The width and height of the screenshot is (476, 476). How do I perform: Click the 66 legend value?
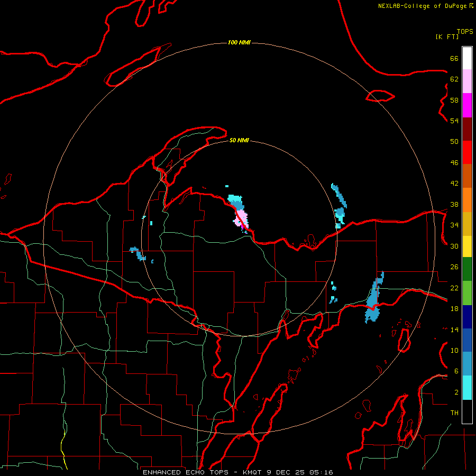coord(454,59)
